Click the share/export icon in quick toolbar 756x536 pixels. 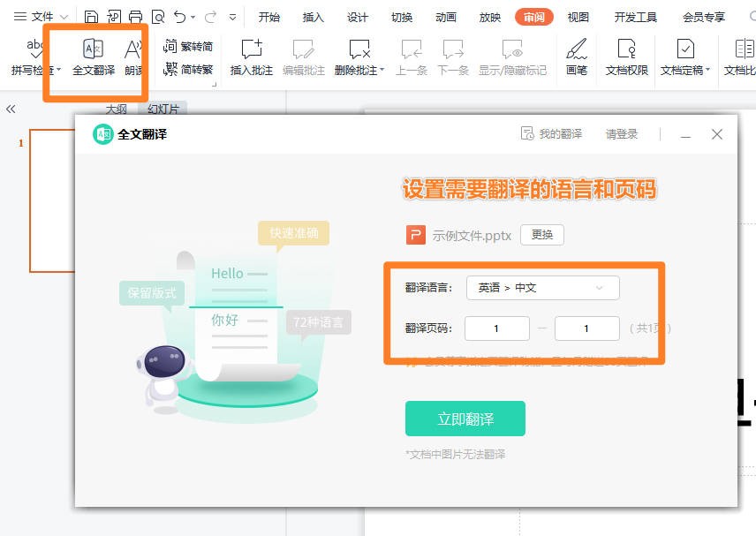pyautogui.click(x=114, y=17)
